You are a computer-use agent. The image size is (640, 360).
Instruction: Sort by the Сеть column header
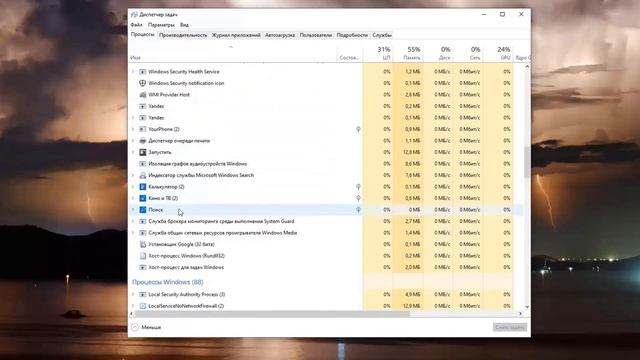468,53
